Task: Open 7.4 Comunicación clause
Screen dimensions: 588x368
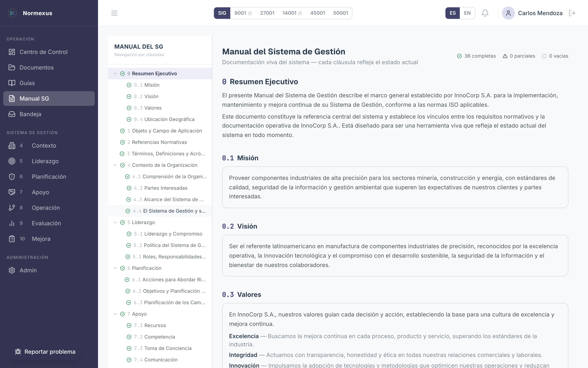Action: click(160, 360)
